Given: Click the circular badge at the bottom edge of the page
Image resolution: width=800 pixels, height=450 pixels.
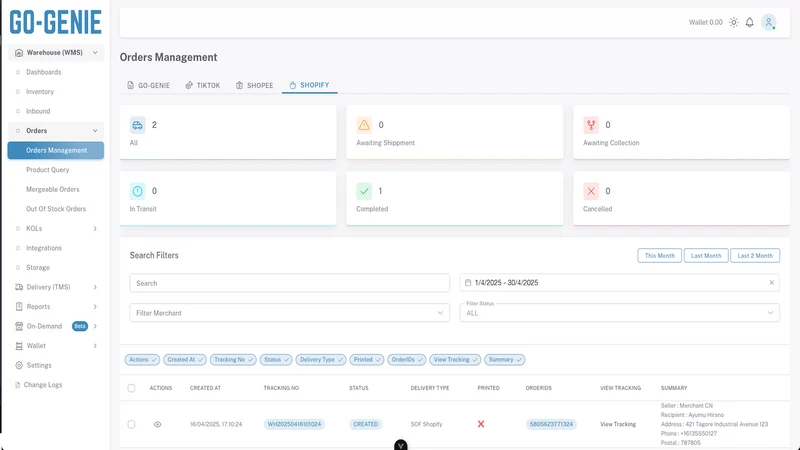Looking at the screenshot, I should click(x=401, y=445).
